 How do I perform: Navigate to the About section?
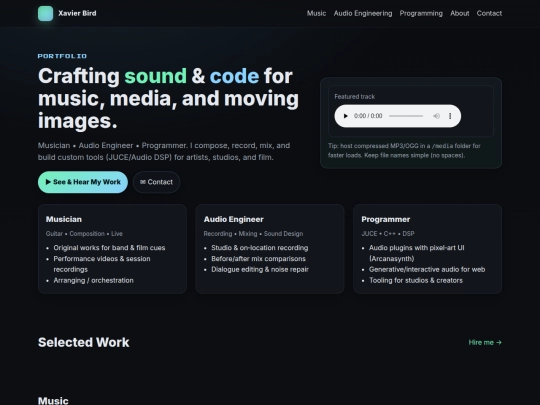(x=460, y=13)
